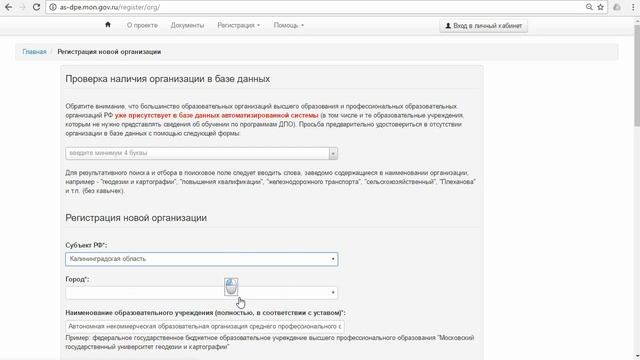Click 'Вход в личный кабинет' button
640x360 pixels.
click(x=484, y=26)
